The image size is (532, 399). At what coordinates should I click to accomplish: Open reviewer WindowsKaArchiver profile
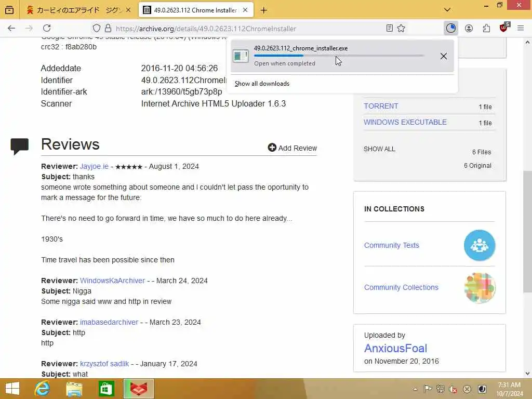point(112,281)
